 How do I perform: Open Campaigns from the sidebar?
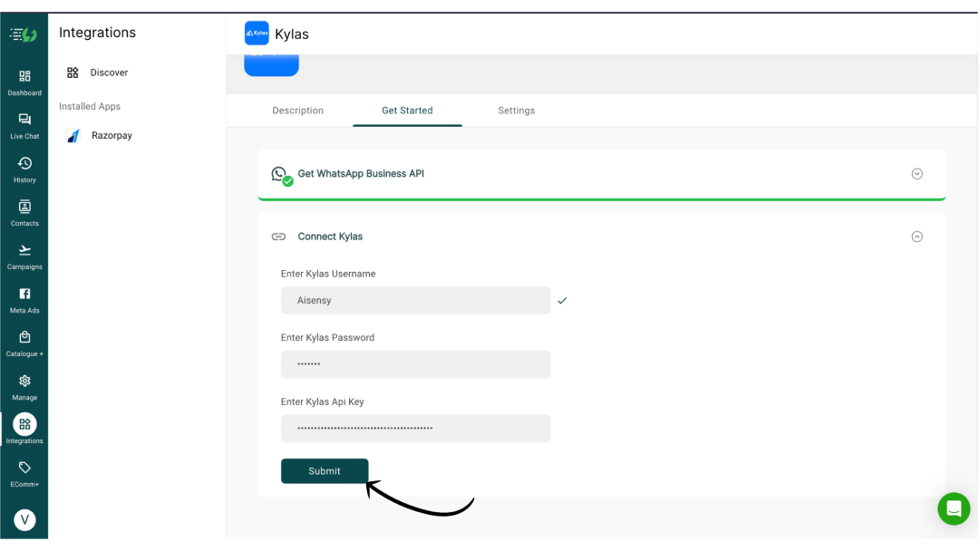pos(24,256)
